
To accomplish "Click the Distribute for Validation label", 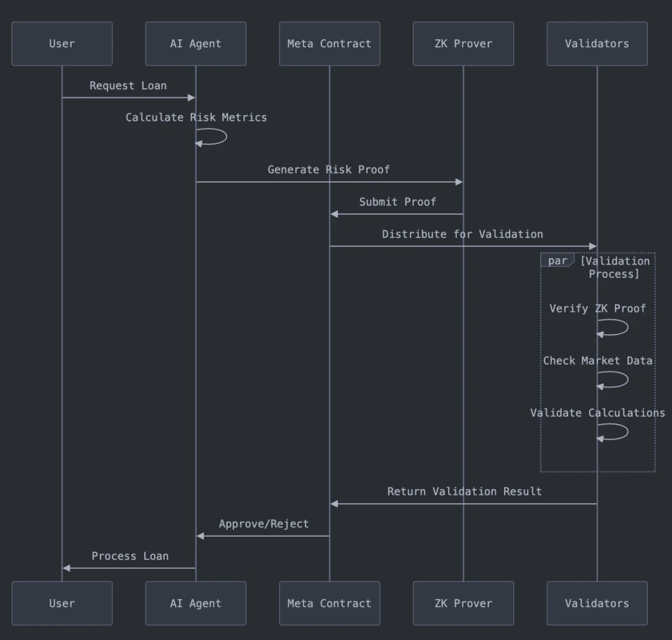I will 462,234.
